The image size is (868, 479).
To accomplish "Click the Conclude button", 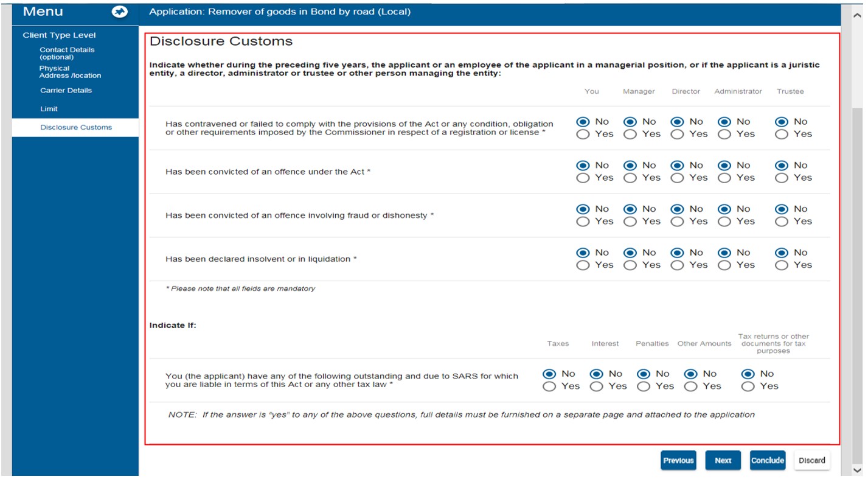I will [768, 461].
